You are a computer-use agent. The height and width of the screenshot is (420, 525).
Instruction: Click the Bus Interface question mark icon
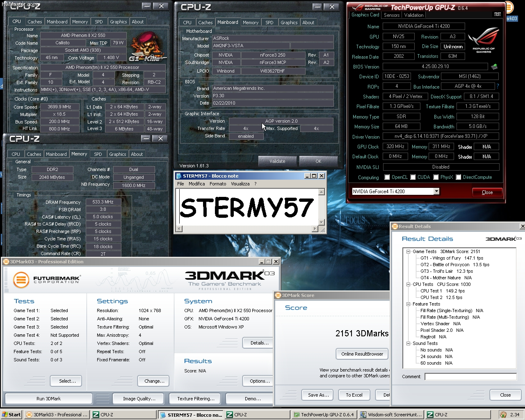tap(498, 86)
